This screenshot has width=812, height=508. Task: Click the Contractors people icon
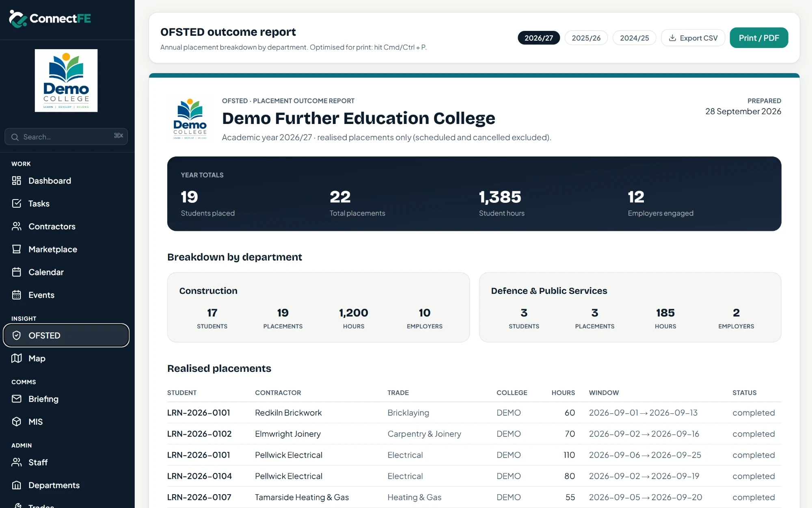[x=17, y=226]
